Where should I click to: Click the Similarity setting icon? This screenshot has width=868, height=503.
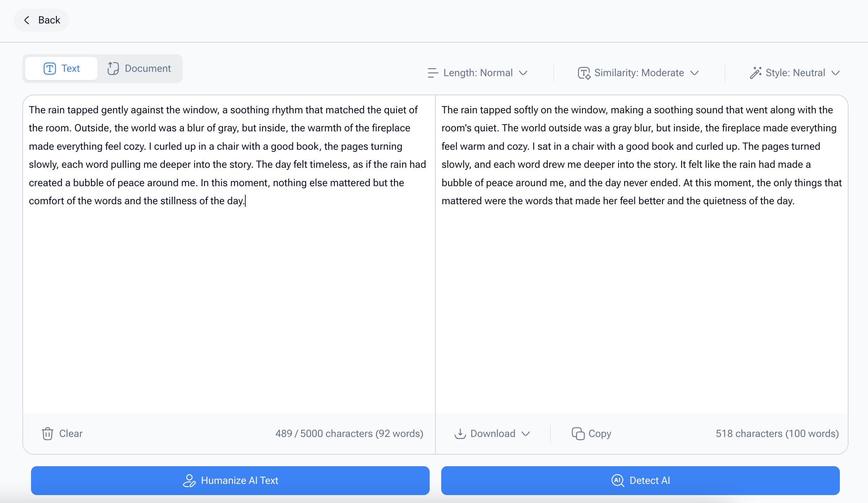[584, 73]
